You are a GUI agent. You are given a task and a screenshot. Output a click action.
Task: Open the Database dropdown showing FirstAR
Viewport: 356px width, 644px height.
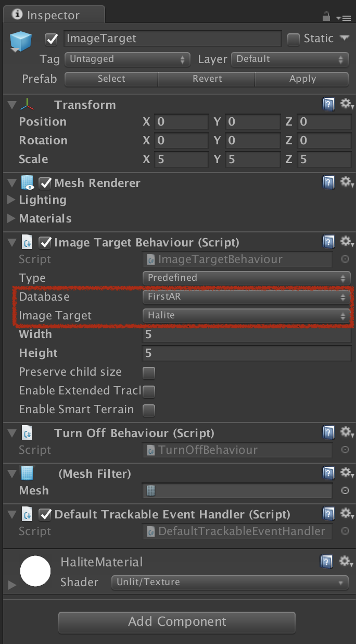pos(245,297)
